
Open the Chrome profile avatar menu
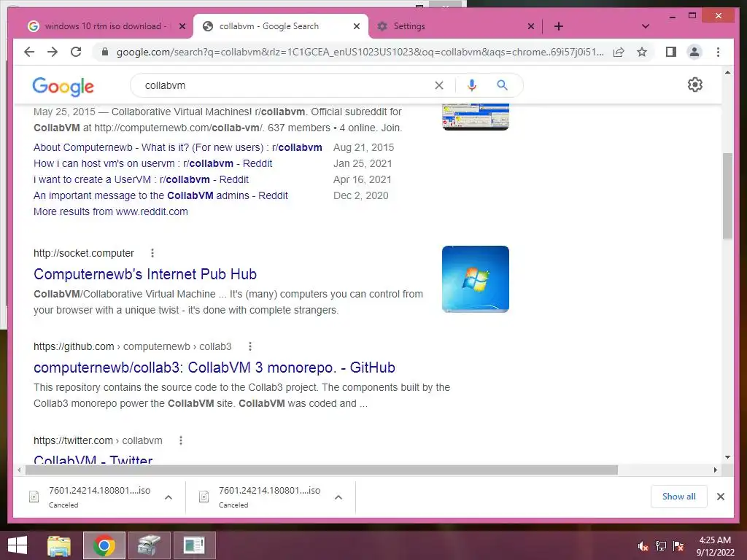tap(694, 52)
